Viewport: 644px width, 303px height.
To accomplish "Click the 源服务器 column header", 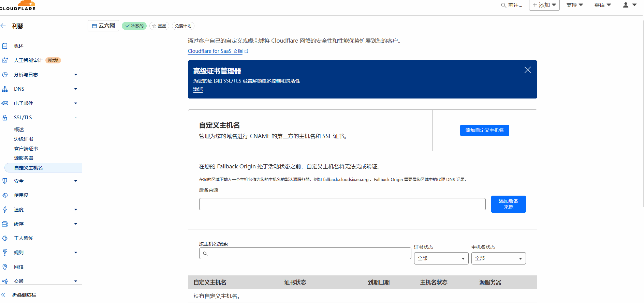I will [490, 282].
